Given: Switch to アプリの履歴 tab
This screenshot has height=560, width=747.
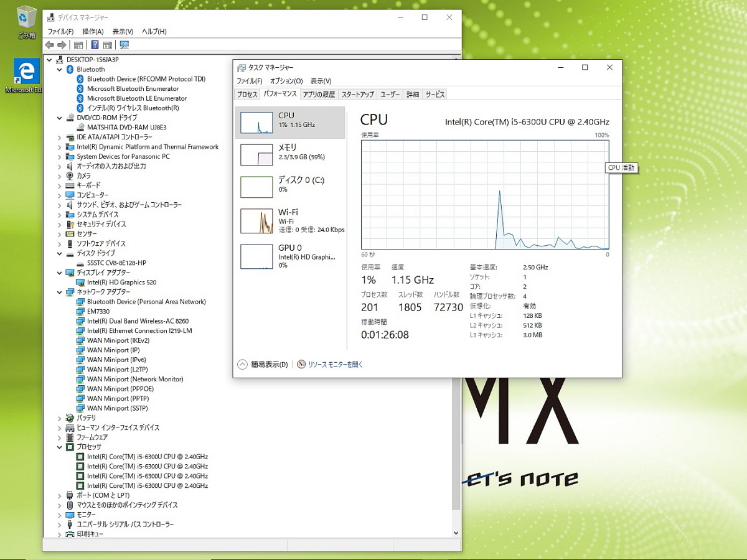Looking at the screenshot, I should [319, 95].
